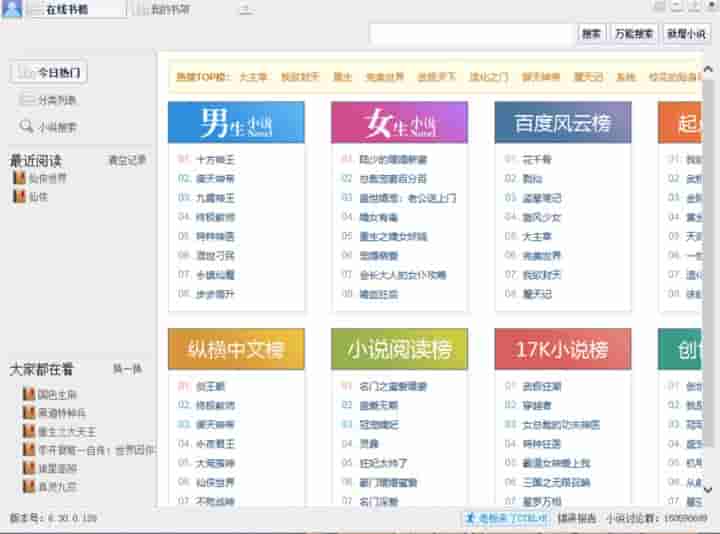Select 今日热门 in the sidebar

[x=49, y=73]
